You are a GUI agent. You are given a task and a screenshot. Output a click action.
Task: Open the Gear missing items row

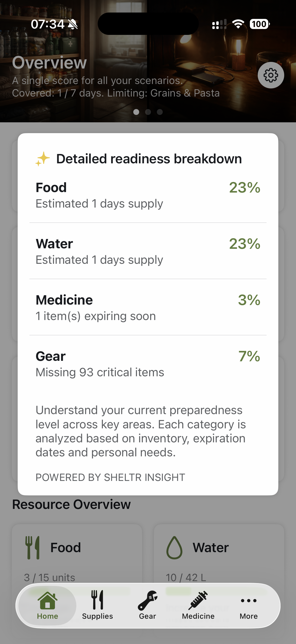148,364
